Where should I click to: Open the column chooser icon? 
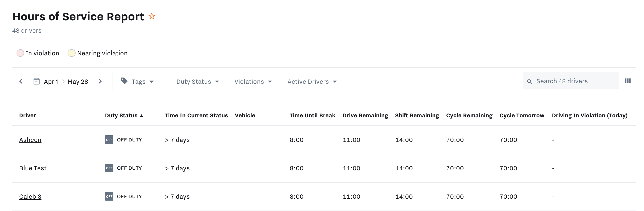tap(627, 81)
